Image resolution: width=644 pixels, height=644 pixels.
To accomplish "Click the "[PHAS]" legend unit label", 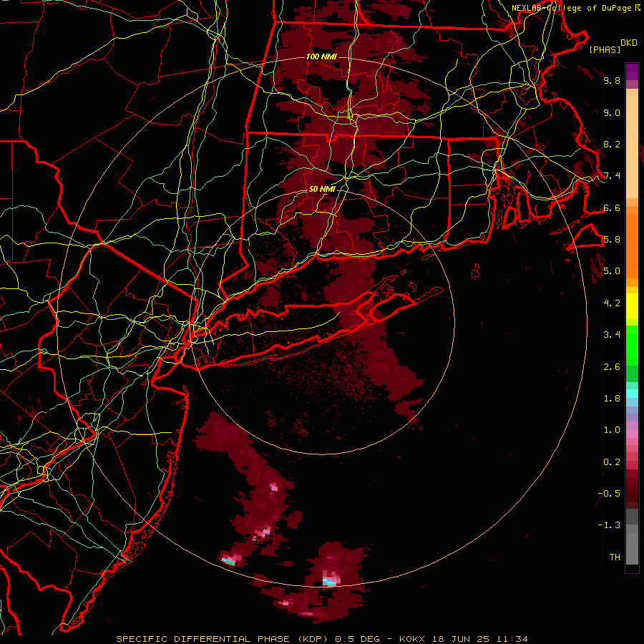I will point(605,49).
